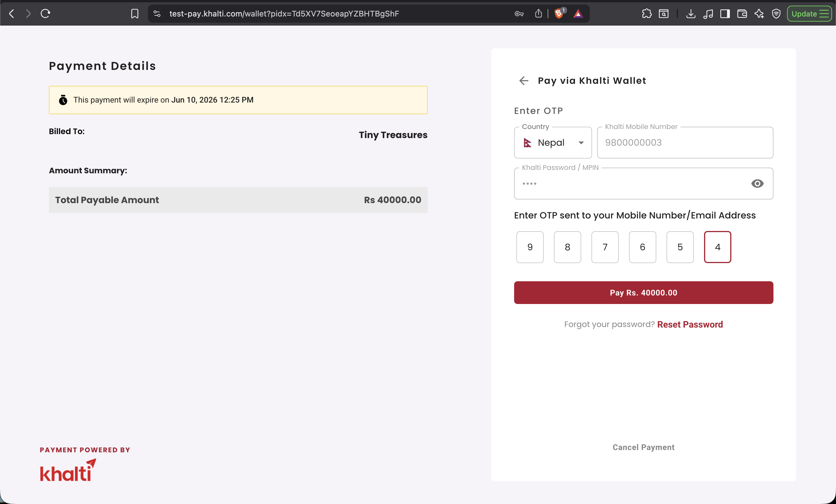Viewport: 836px width, 504px height.
Task: Click the 'Jun 10, 2026 12:25 PM' expiry date
Action: coord(212,100)
